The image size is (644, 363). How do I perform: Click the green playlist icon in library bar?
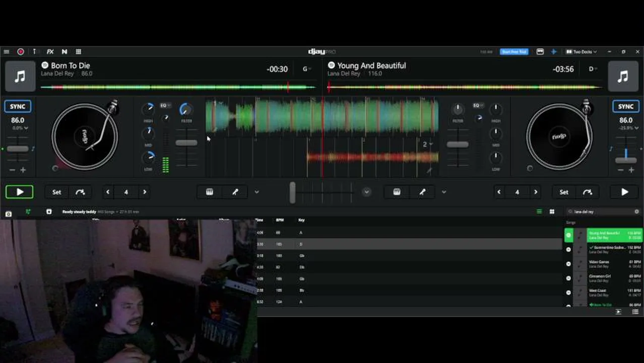click(x=28, y=212)
